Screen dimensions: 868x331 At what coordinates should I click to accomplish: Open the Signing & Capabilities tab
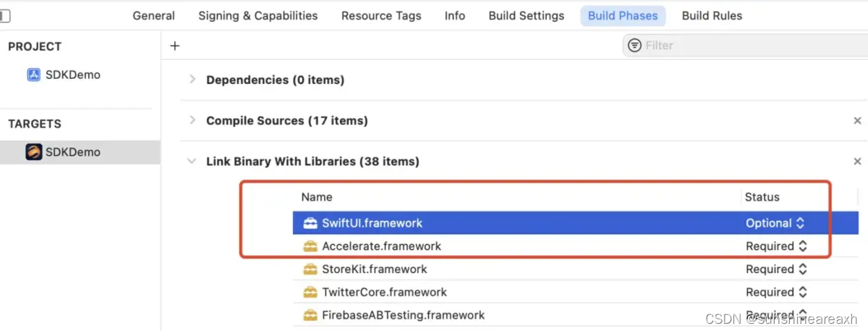pos(258,15)
